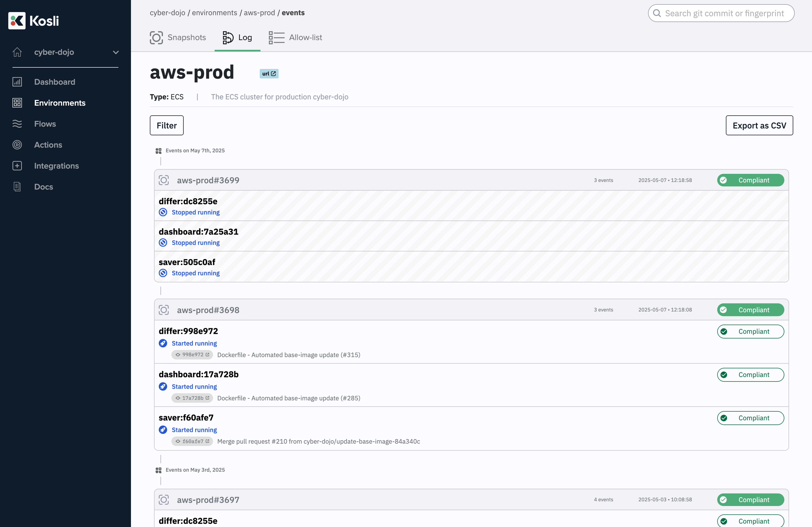
Task: Click the Docs document icon
Action: pos(17,186)
